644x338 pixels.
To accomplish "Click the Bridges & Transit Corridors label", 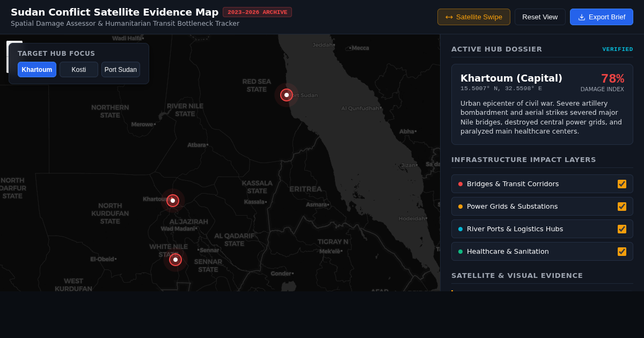I will coord(513,183).
